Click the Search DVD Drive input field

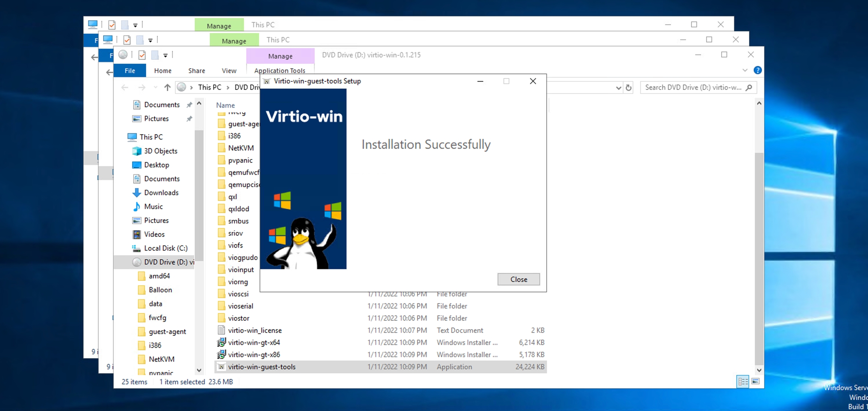click(x=692, y=88)
